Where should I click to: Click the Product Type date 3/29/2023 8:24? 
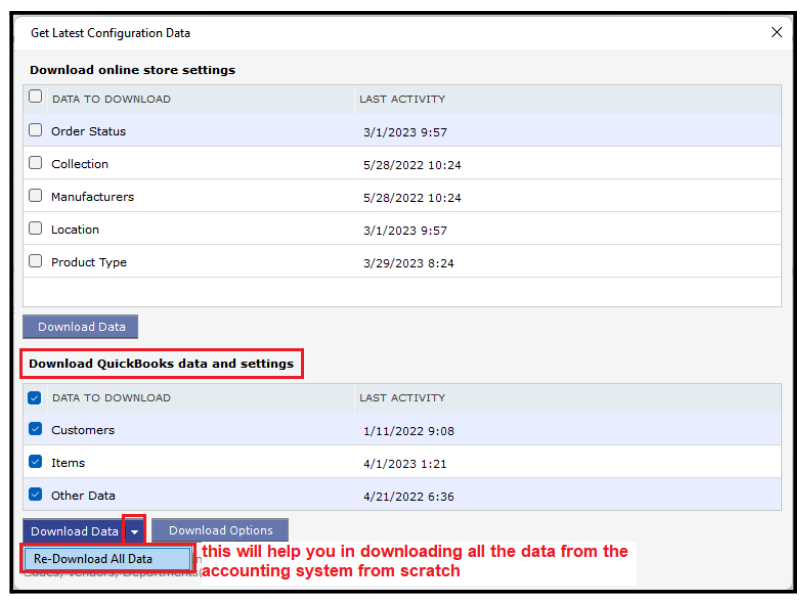pyautogui.click(x=409, y=263)
